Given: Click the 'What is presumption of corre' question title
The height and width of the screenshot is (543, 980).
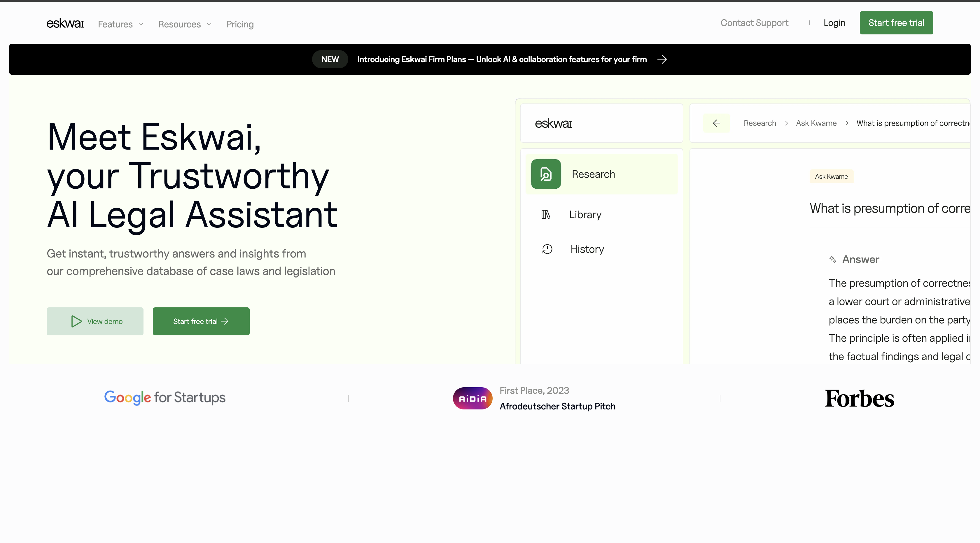Looking at the screenshot, I should pos(890,209).
